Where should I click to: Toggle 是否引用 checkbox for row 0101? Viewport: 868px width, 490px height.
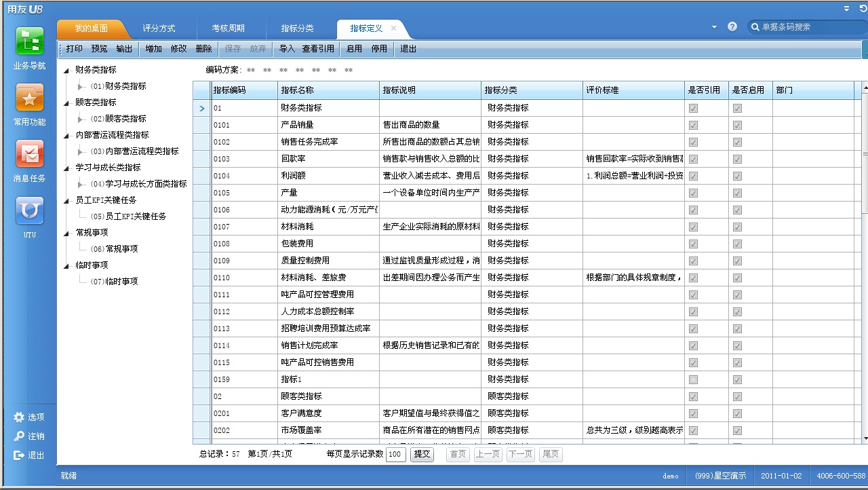pos(693,125)
